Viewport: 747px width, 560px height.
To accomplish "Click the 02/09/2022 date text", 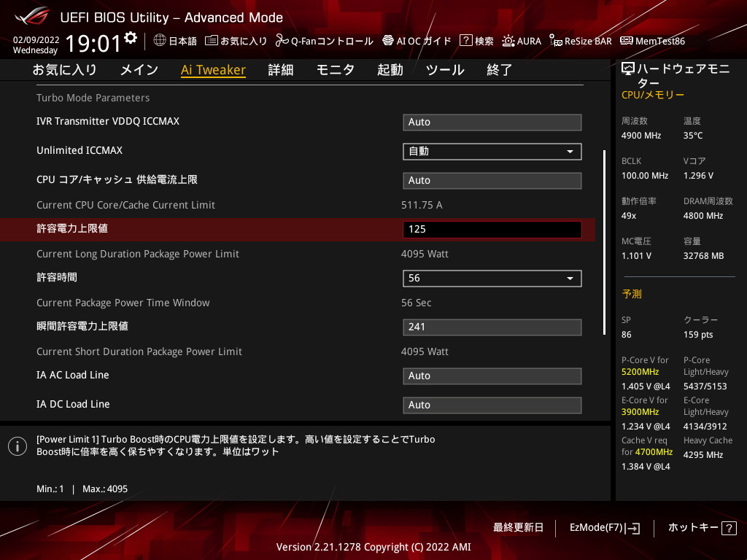I will click(x=36, y=40).
